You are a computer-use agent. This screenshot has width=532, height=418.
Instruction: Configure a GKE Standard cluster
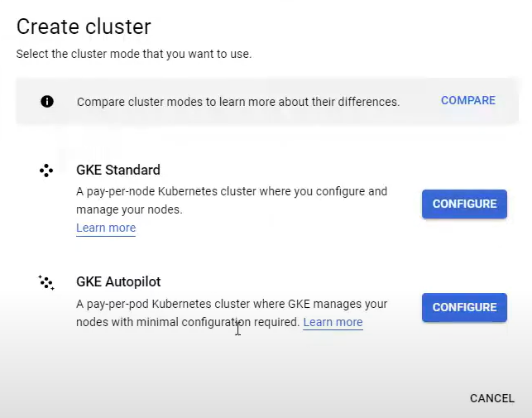tap(464, 204)
